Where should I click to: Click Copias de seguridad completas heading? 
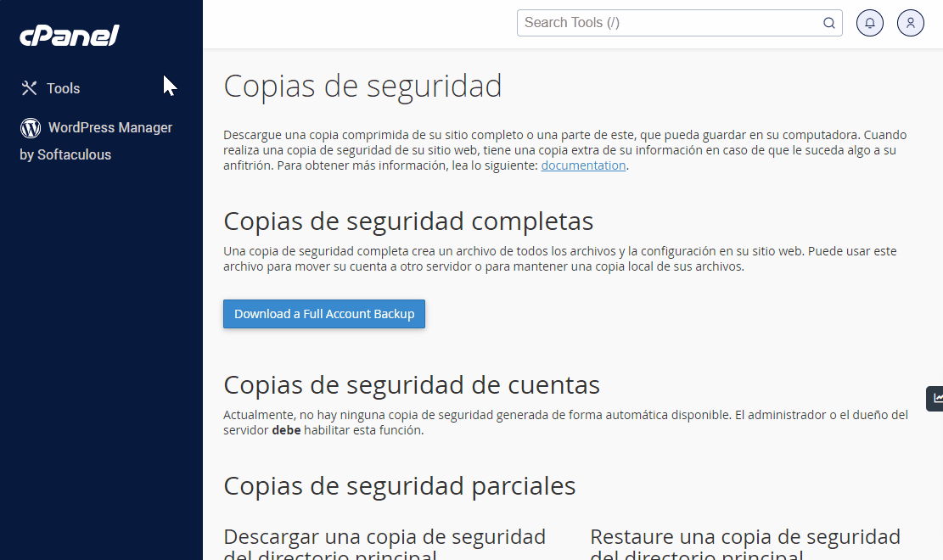point(408,221)
